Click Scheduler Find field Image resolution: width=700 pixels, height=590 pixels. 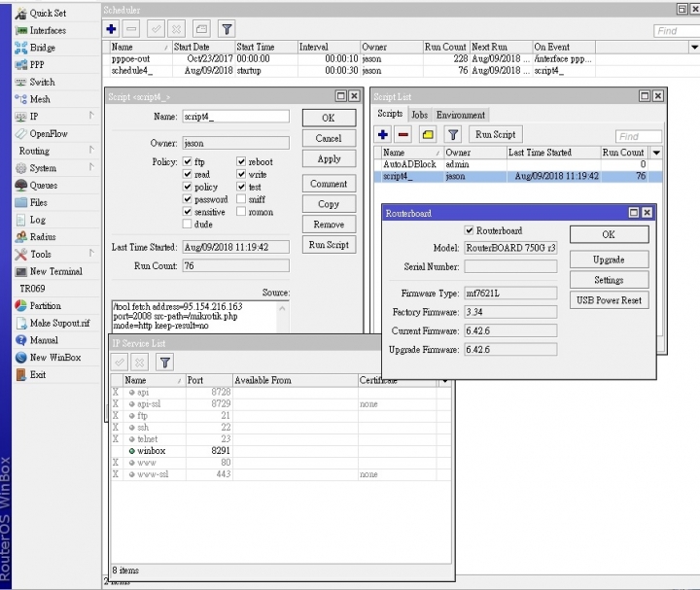(x=677, y=31)
